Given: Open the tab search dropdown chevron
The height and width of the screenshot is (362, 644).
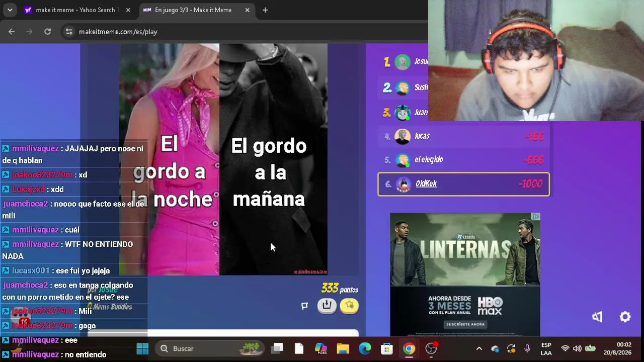Looking at the screenshot, I should (x=10, y=10).
